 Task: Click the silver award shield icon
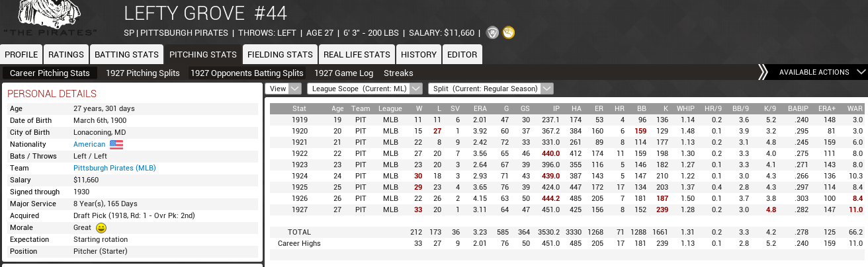pos(492,32)
